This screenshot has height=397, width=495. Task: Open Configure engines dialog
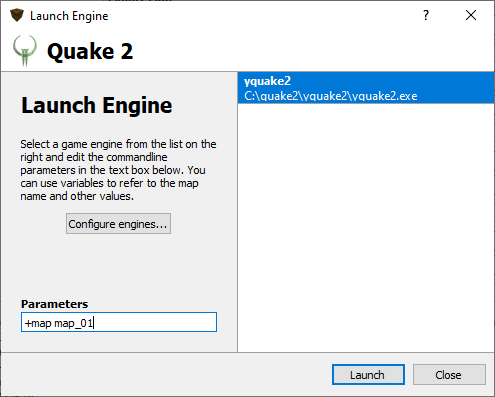pos(118,224)
